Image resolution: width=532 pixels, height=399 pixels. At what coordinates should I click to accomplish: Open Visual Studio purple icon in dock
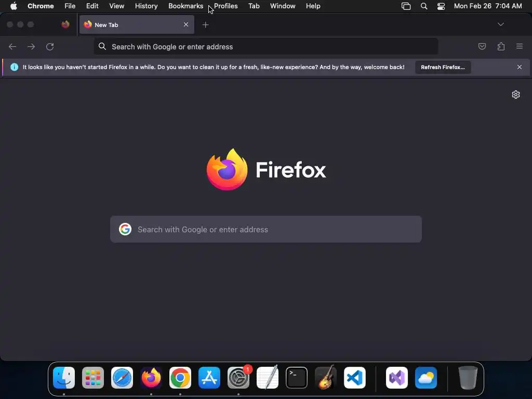tap(397, 378)
